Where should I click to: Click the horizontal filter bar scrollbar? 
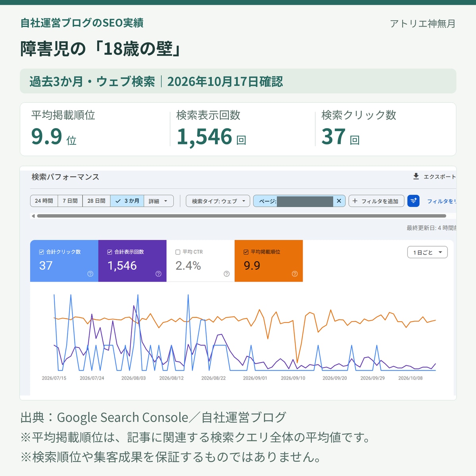tap(241, 216)
